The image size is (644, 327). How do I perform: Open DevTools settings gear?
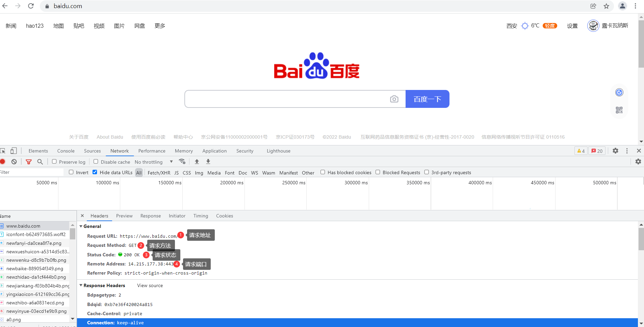pyautogui.click(x=616, y=151)
